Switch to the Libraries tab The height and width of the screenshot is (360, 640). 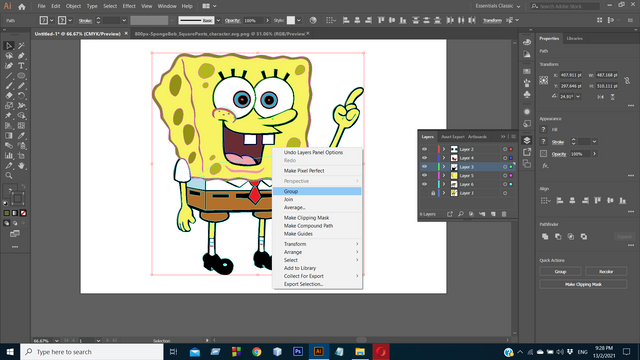click(574, 38)
